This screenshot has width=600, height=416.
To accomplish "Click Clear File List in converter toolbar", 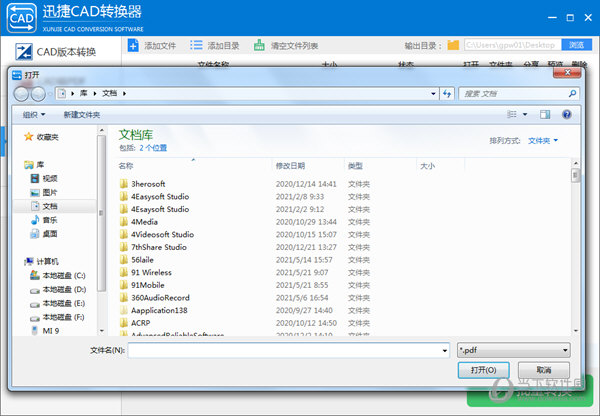I will (x=286, y=46).
